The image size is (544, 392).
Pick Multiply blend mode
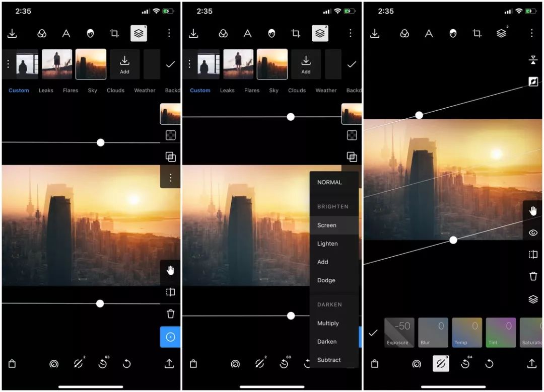click(x=328, y=323)
